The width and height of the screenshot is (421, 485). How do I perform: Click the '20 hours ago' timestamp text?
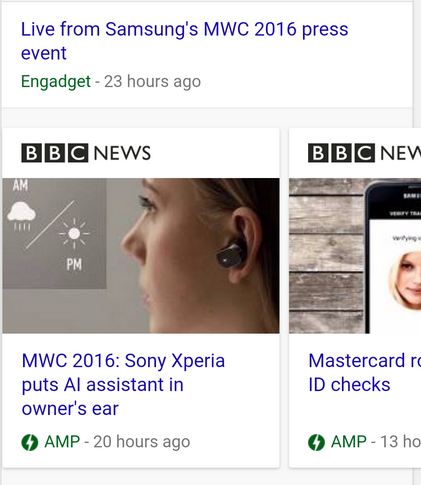coord(142,442)
